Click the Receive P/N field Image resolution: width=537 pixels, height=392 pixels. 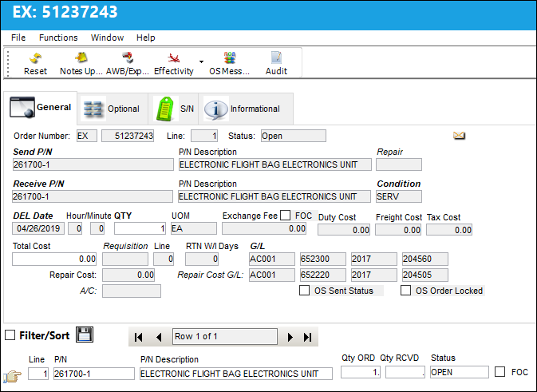tap(93, 196)
